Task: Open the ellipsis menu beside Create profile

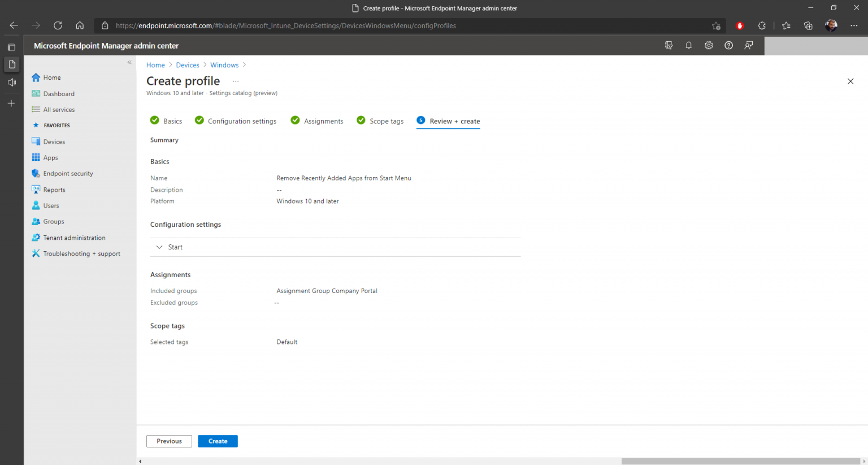Action: 236,81
